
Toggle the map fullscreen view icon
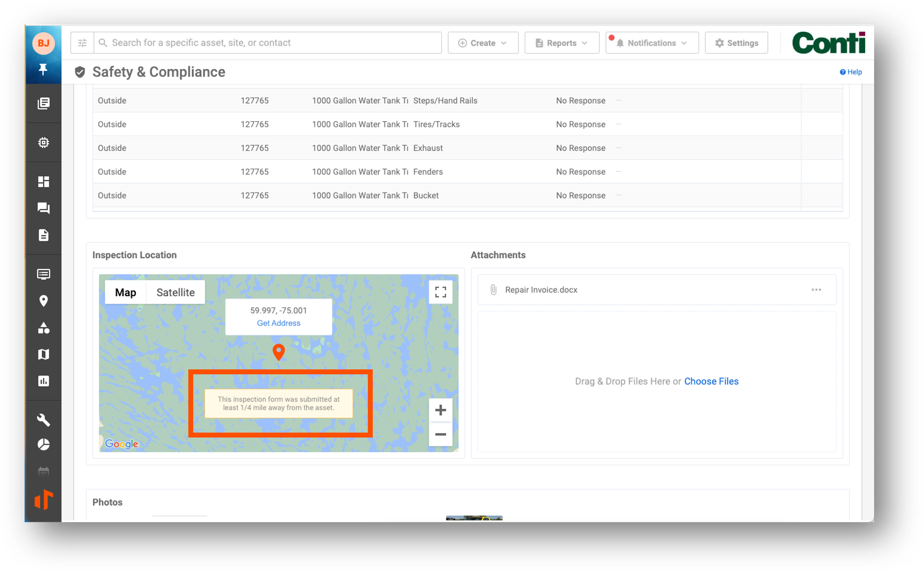point(440,292)
